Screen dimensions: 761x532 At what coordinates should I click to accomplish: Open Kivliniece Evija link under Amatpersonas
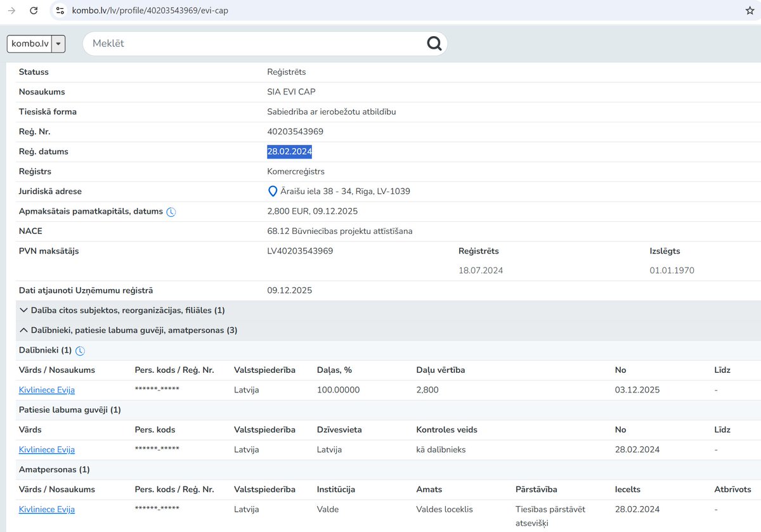(47, 509)
